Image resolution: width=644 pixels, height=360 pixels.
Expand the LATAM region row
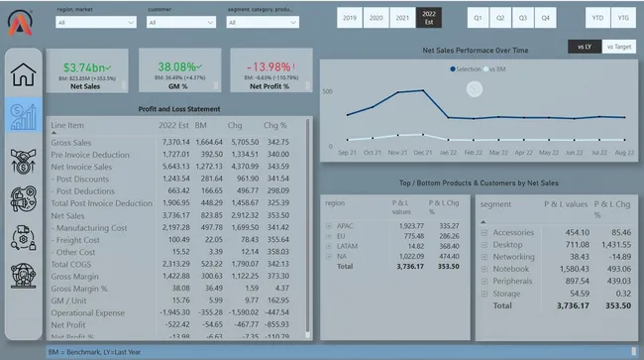329,246
